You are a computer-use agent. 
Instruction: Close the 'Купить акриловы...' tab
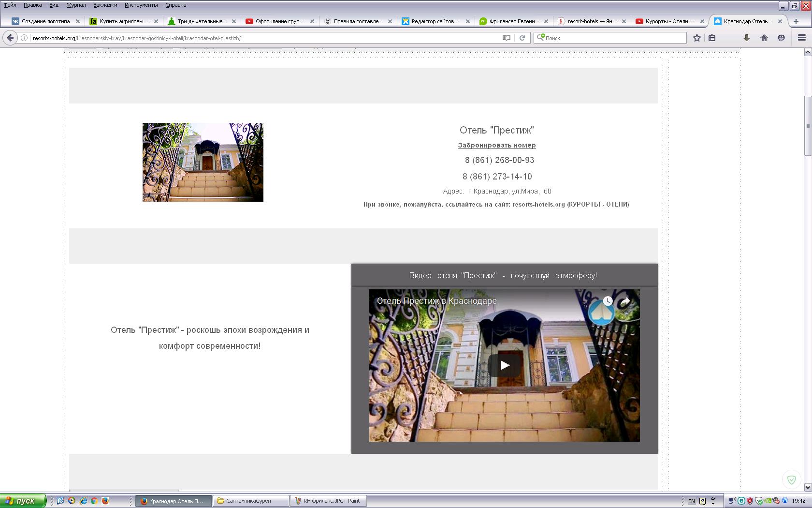156,21
